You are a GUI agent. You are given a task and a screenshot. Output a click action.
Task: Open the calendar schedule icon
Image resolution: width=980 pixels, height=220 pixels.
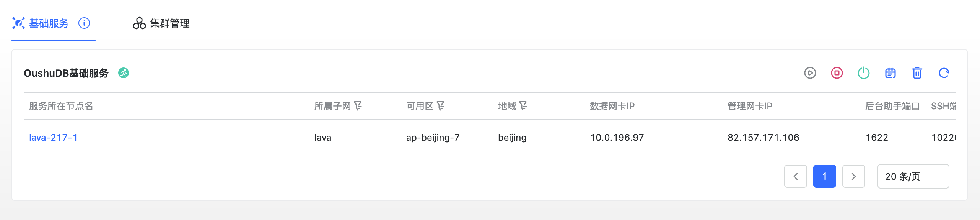pyautogui.click(x=890, y=73)
